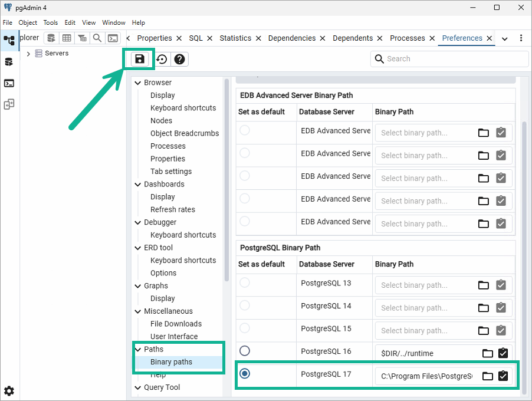This screenshot has width=532, height=401.
Task: Open the Object menu
Action: [x=28, y=23]
